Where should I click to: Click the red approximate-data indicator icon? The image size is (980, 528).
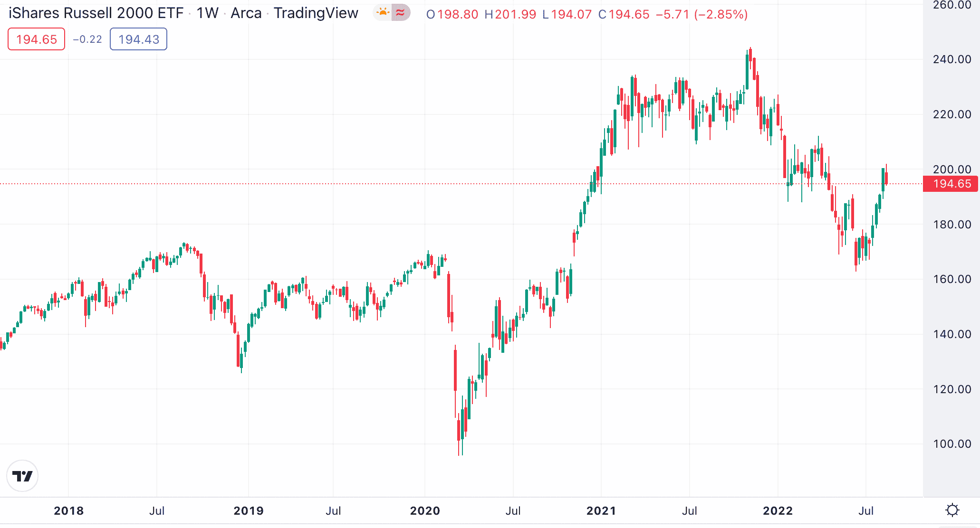[401, 13]
